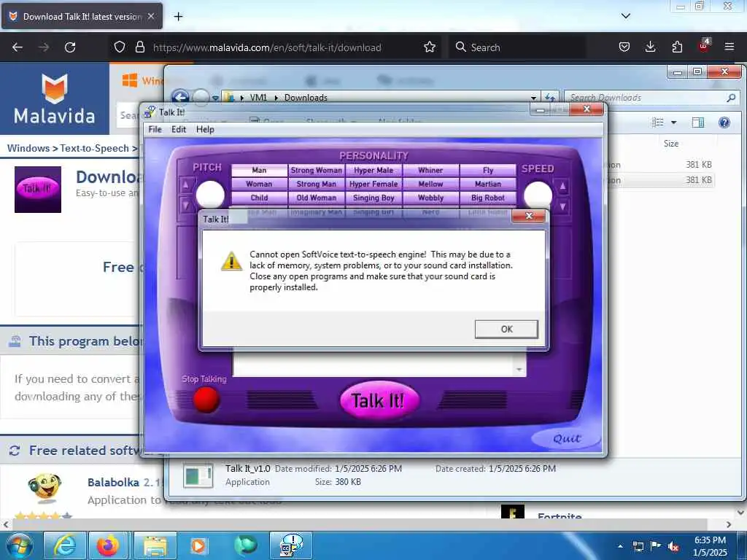Screen dimensions: 747x560
Task: Open the Help menu in Talk It!
Action: click(205, 130)
